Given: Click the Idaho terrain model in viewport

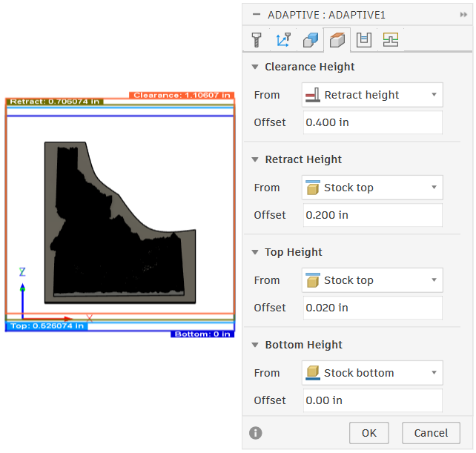Looking at the screenshot, I should point(120,222).
